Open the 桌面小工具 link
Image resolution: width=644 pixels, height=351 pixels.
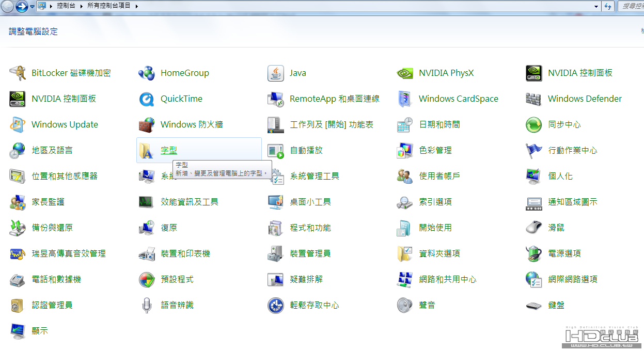tap(310, 202)
